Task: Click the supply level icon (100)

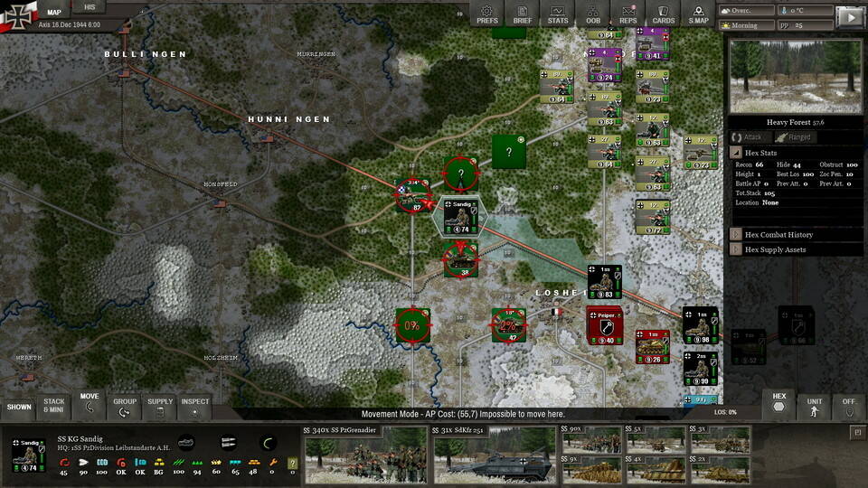Action: pos(102,463)
